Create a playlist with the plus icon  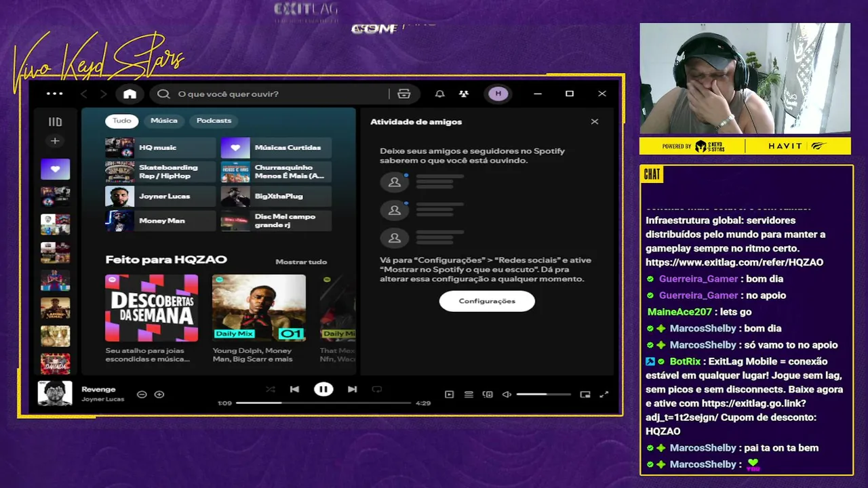55,141
